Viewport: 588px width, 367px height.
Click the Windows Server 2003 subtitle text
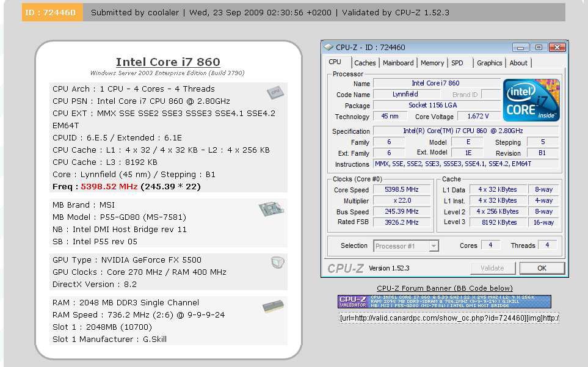(167, 73)
